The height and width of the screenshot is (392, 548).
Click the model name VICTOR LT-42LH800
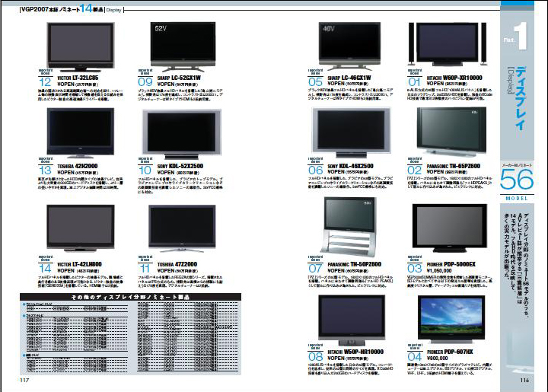point(79,264)
